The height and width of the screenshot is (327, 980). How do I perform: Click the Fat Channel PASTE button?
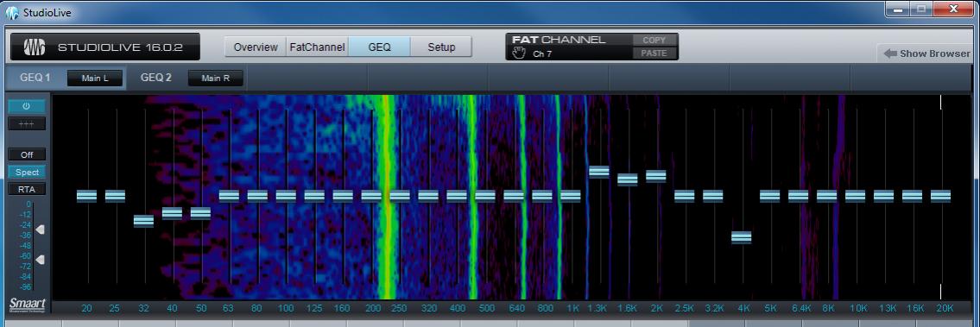[x=654, y=53]
